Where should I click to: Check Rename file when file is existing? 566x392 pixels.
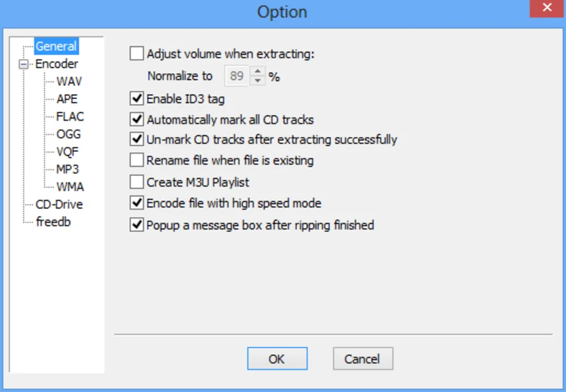pyautogui.click(x=137, y=160)
